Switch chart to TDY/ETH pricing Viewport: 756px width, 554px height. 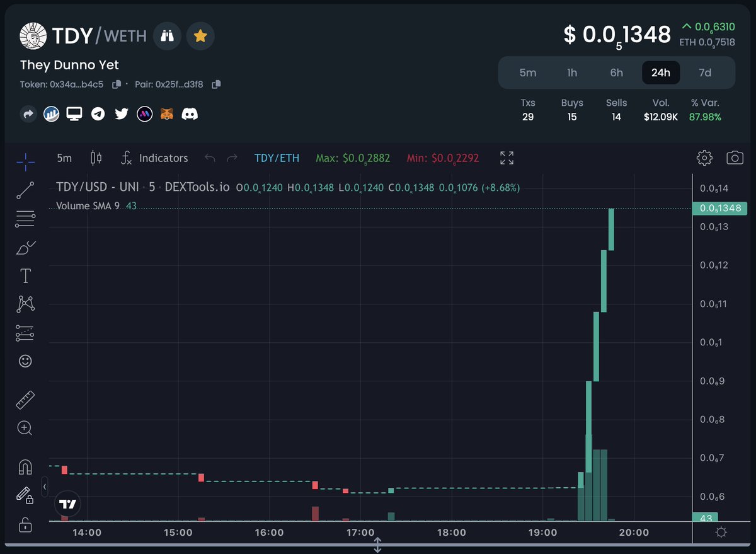click(x=277, y=158)
